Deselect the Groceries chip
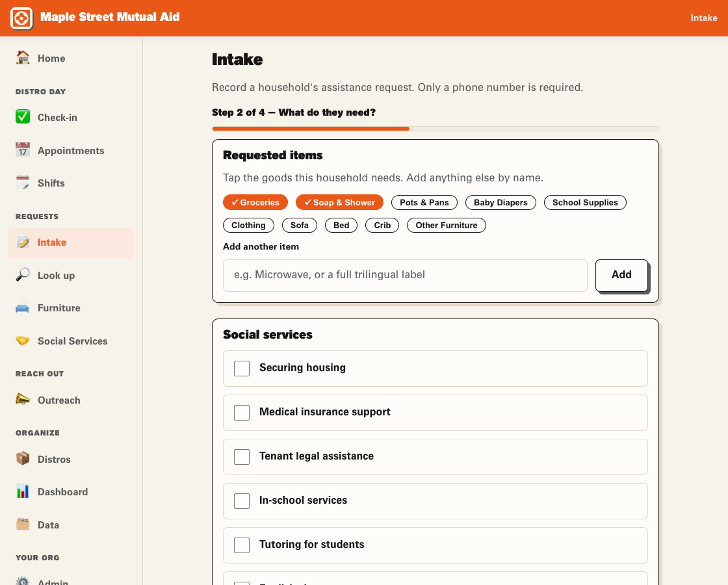The height and width of the screenshot is (585, 728). click(255, 202)
